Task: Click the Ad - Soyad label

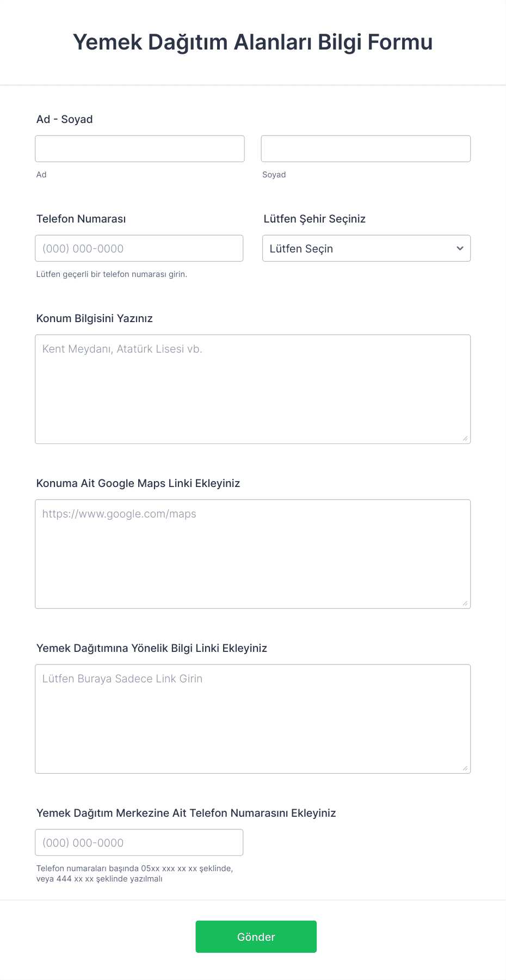Action: pyautogui.click(x=65, y=119)
